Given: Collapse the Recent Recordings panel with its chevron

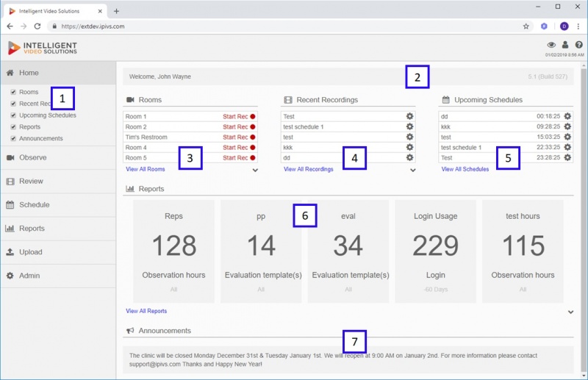Looking at the screenshot, I should [413, 171].
